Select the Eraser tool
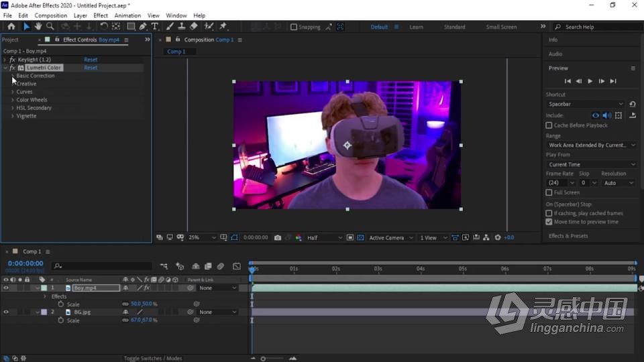This screenshot has height=362, width=644. tap(194, 27)
